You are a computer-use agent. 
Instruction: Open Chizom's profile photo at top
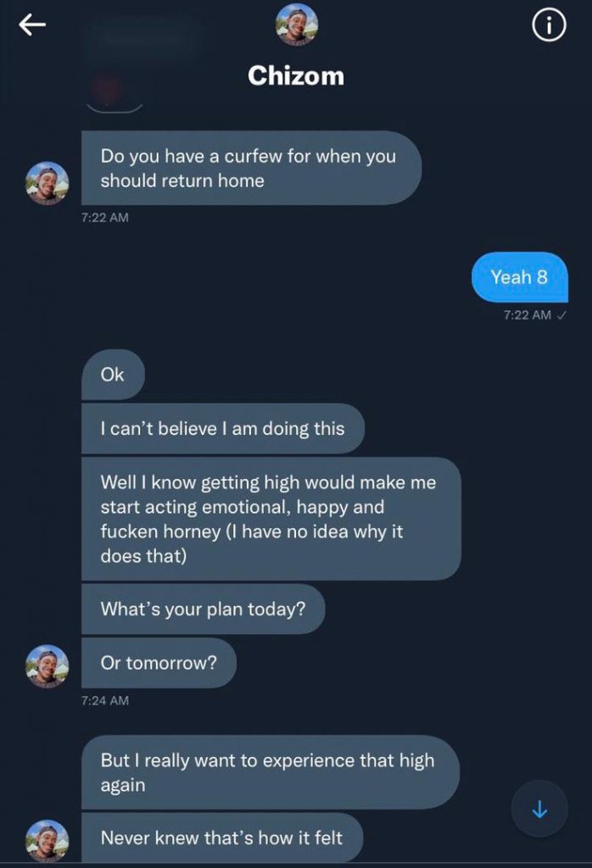[x=296, y=25]
